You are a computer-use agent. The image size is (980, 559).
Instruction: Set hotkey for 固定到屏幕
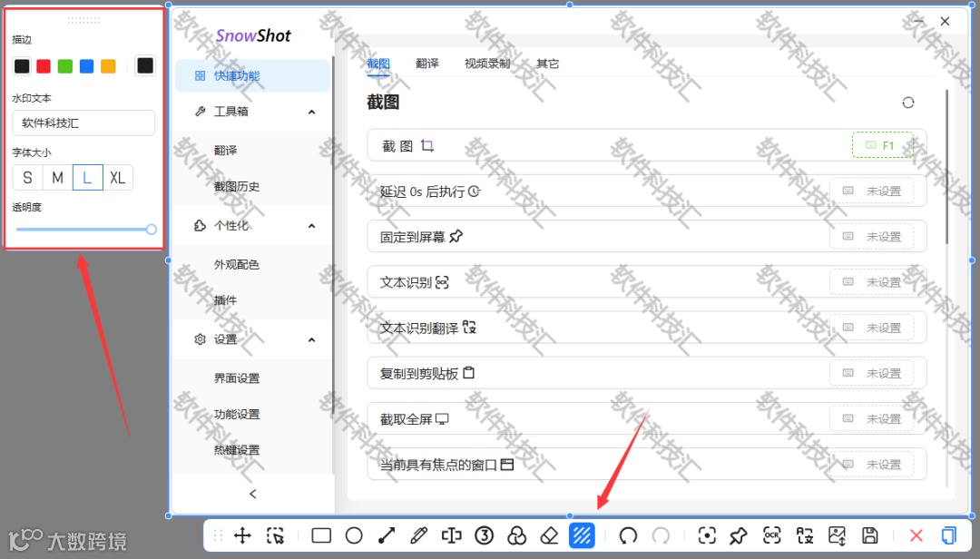[871, 236]
